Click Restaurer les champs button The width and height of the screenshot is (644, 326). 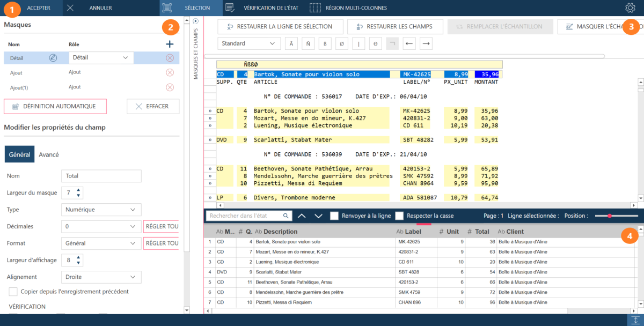point(394,26)
